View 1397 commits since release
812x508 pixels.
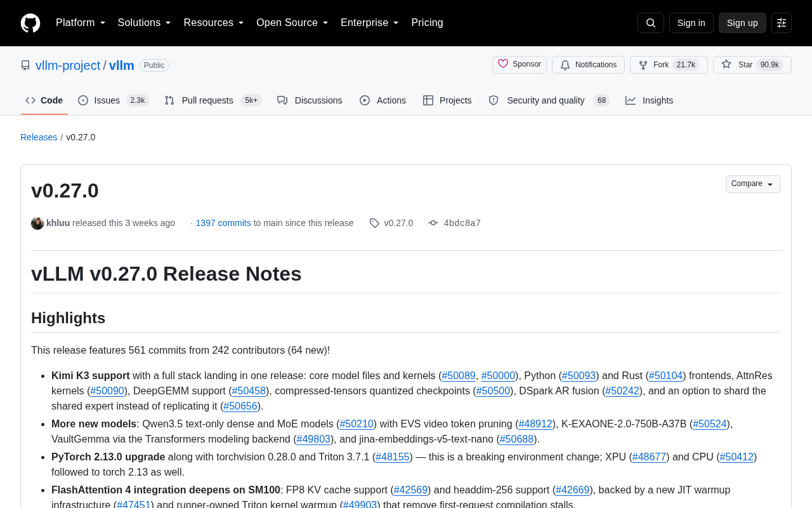223,223
